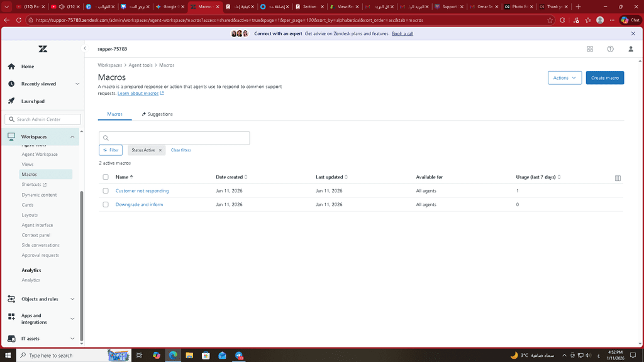This screenshot has width=644, height=362.
Task: Go to Home in the sidebar
Action: tap(28, 67)
